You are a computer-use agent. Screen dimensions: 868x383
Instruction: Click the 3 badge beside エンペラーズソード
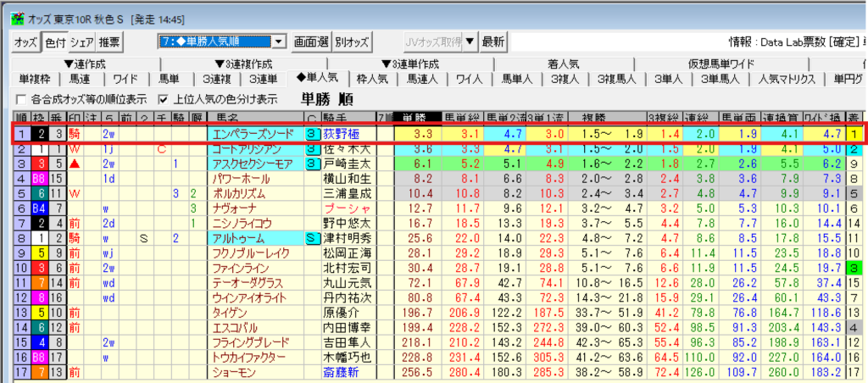click(x=312, y=134)
